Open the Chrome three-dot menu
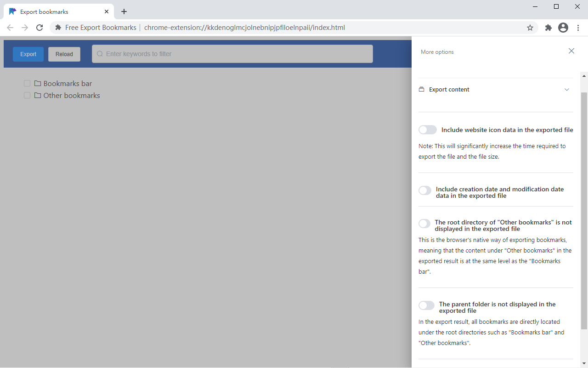 click(x=578, y=28)
